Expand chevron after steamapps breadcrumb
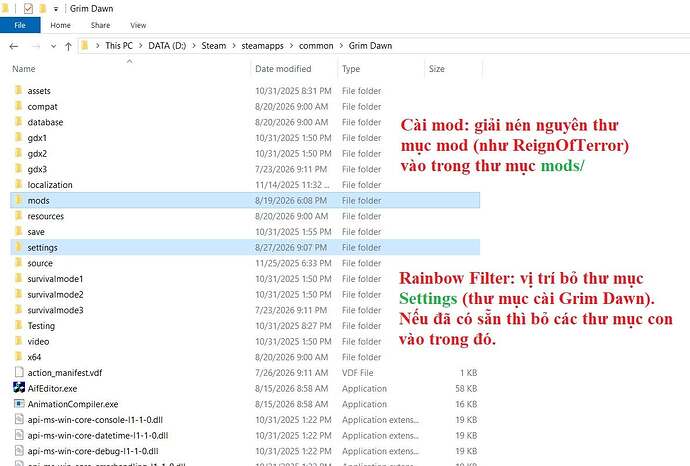This screenshot has width=690, height=466. pos(291,46)
